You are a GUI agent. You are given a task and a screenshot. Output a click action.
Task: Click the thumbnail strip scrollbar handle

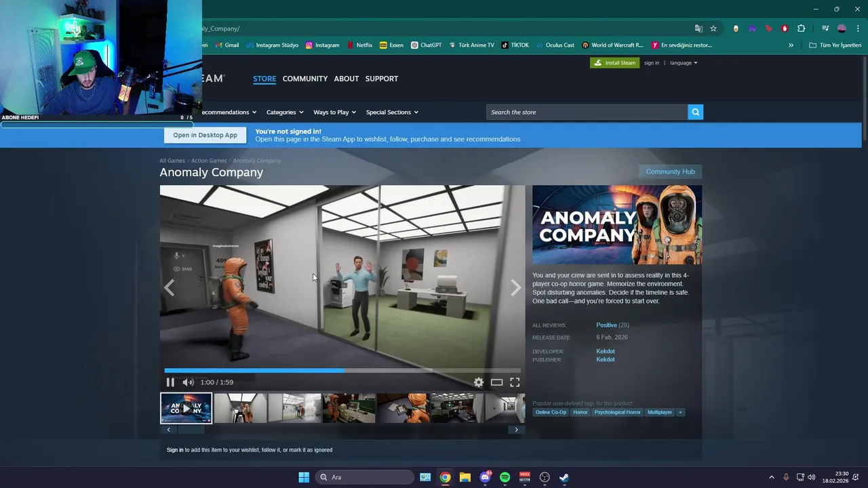click(191, 430)
